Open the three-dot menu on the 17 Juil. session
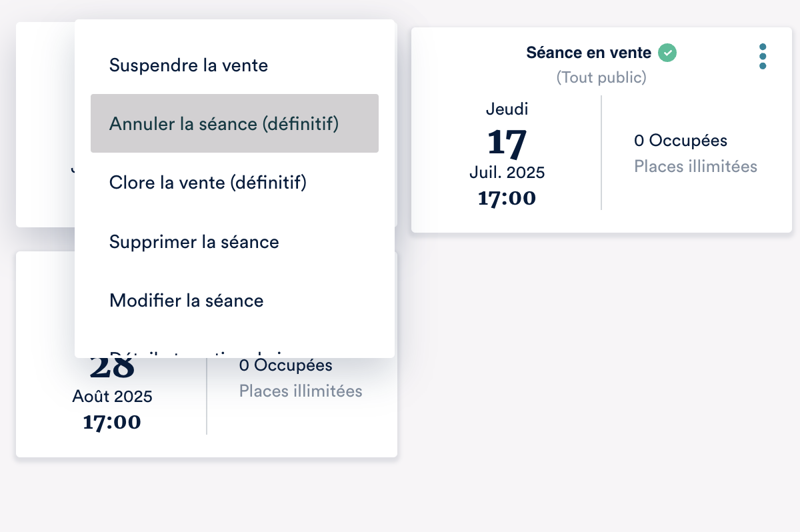800x532 pixels. 763,57
